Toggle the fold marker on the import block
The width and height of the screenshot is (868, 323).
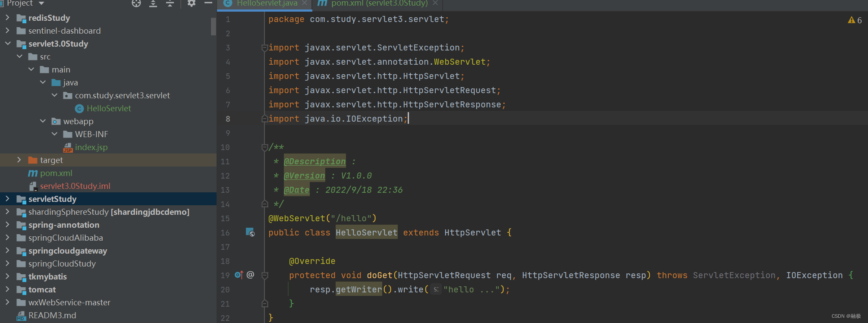(x=265, y=48)
